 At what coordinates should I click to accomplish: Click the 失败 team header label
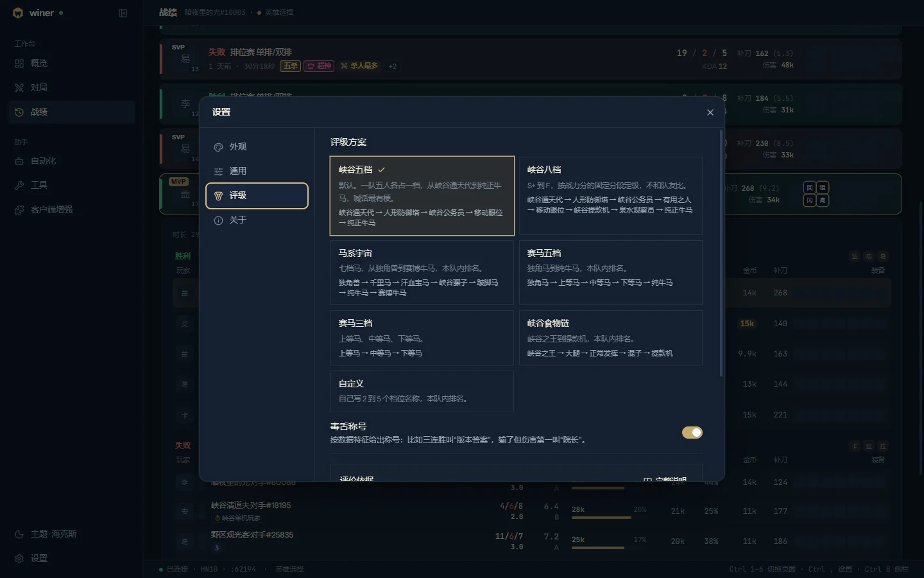click(x=183, y=446)
